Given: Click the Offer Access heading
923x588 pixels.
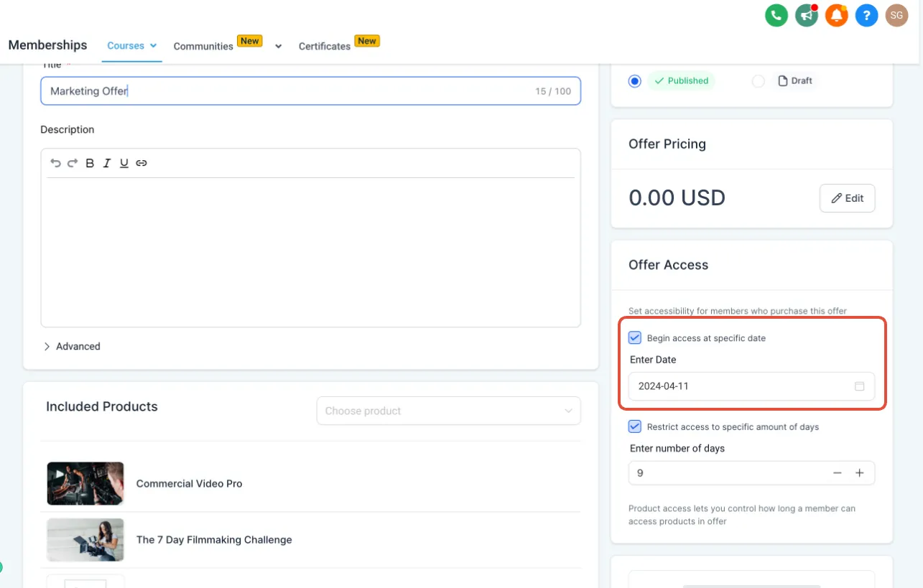Looking at the screenshot, I should coord(669,265).
